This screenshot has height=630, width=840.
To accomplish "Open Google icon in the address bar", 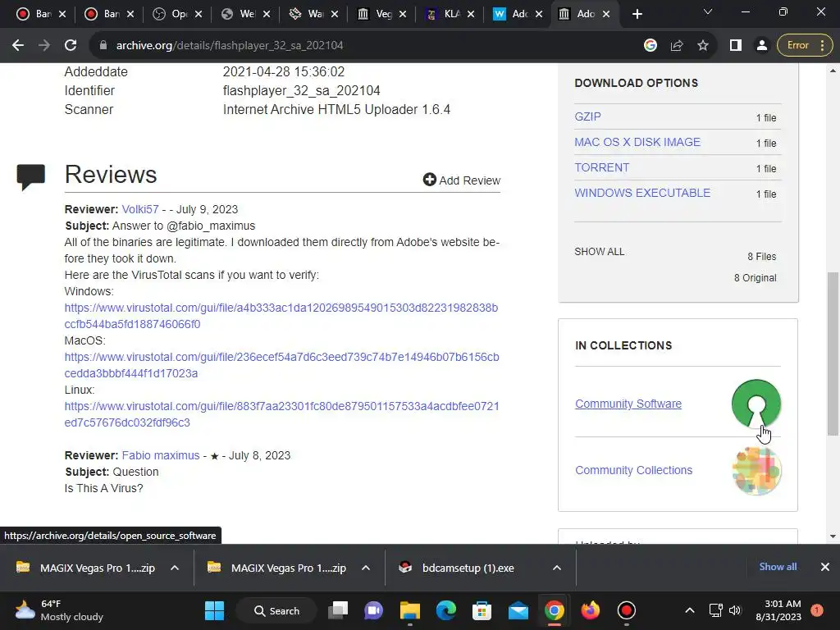I will click(x=651, y=46).
